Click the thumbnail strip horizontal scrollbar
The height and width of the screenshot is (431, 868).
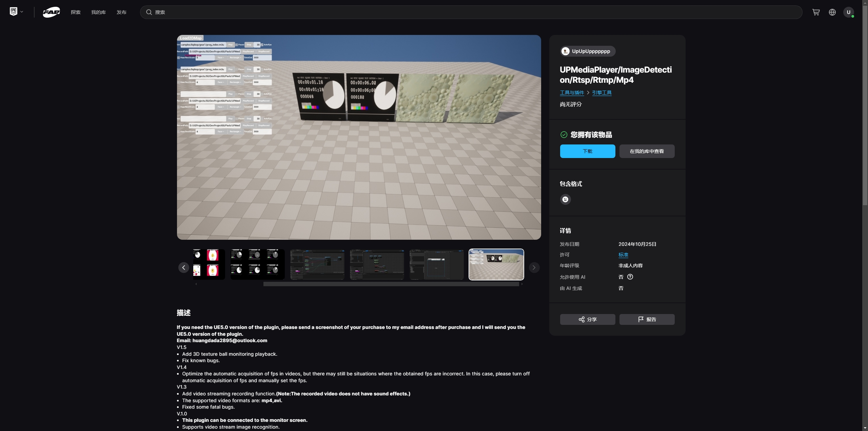click(391, 284)
